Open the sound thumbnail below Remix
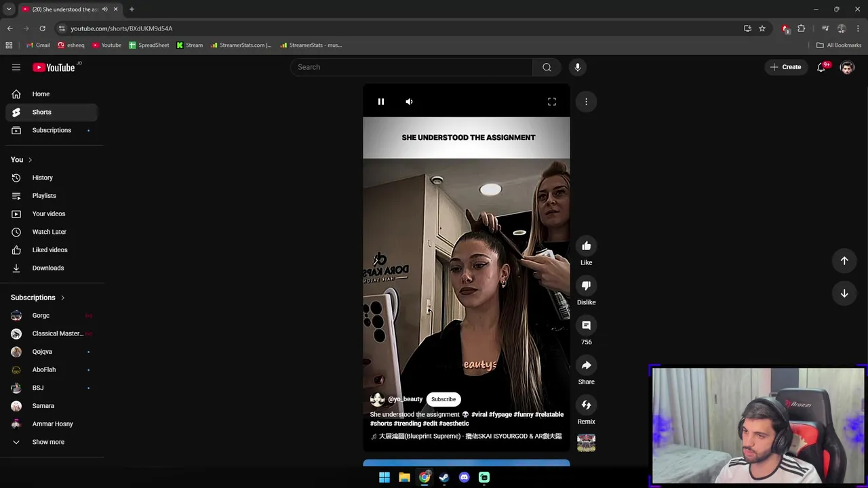 587,443
